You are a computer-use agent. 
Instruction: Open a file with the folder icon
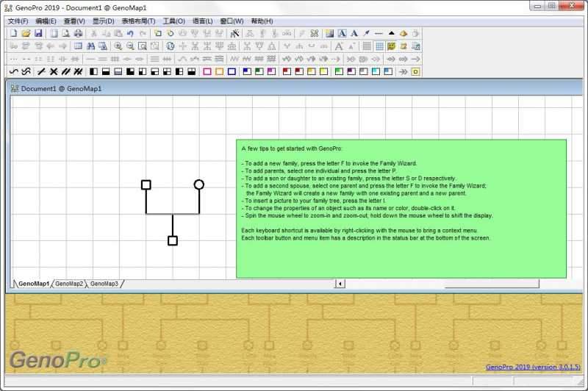pyautogui.click(x=26, y=33)
